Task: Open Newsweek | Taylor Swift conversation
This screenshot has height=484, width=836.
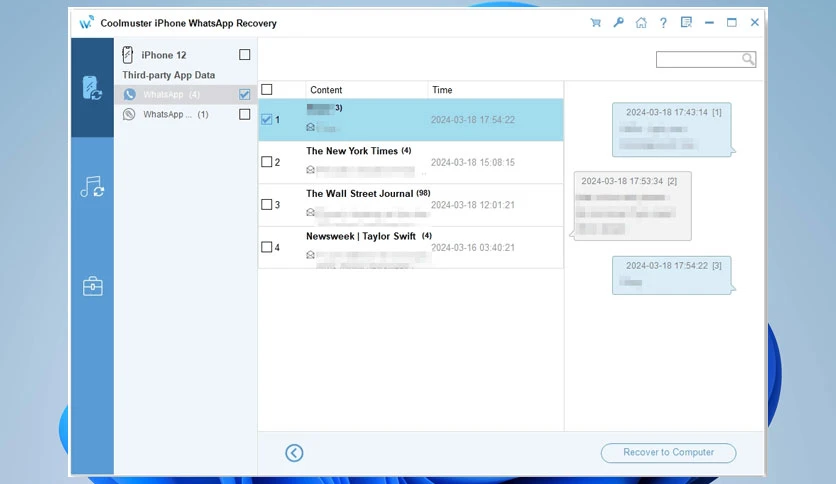Action: pyautogui.click(x=411, y=247)
